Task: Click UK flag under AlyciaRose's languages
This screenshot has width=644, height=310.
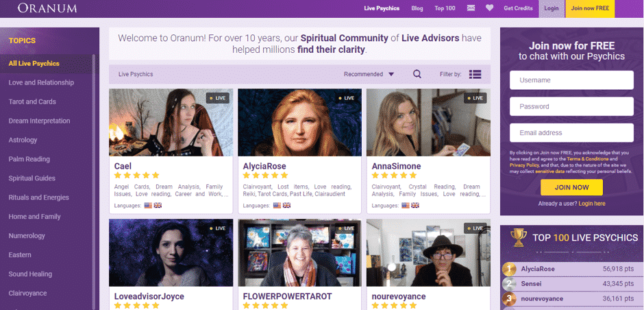Action: [286, 205]
